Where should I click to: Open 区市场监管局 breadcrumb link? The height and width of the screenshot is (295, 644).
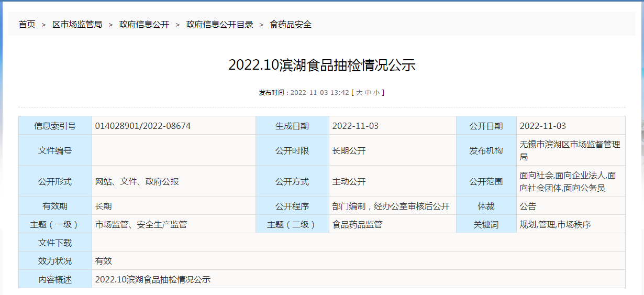click(x=77, y=25)
